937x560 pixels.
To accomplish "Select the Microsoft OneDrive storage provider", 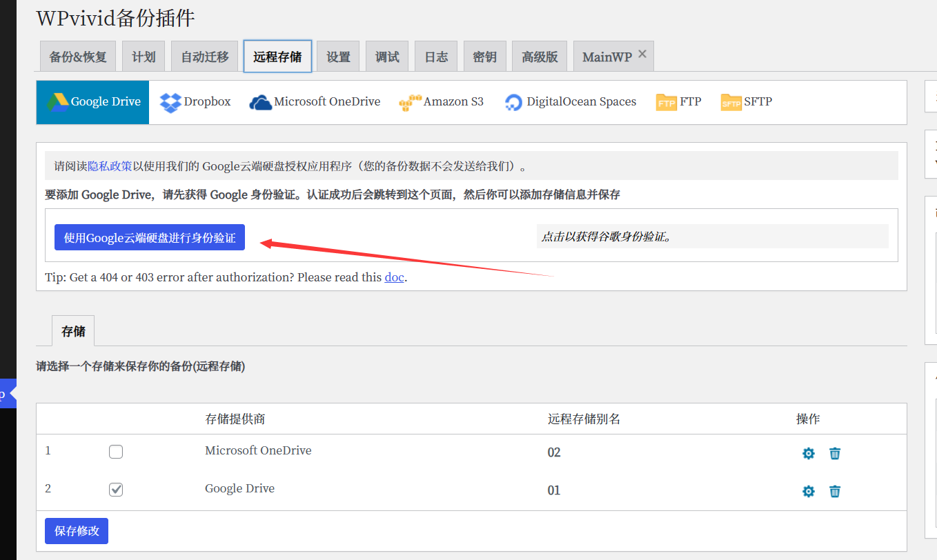I will point(315,102).
